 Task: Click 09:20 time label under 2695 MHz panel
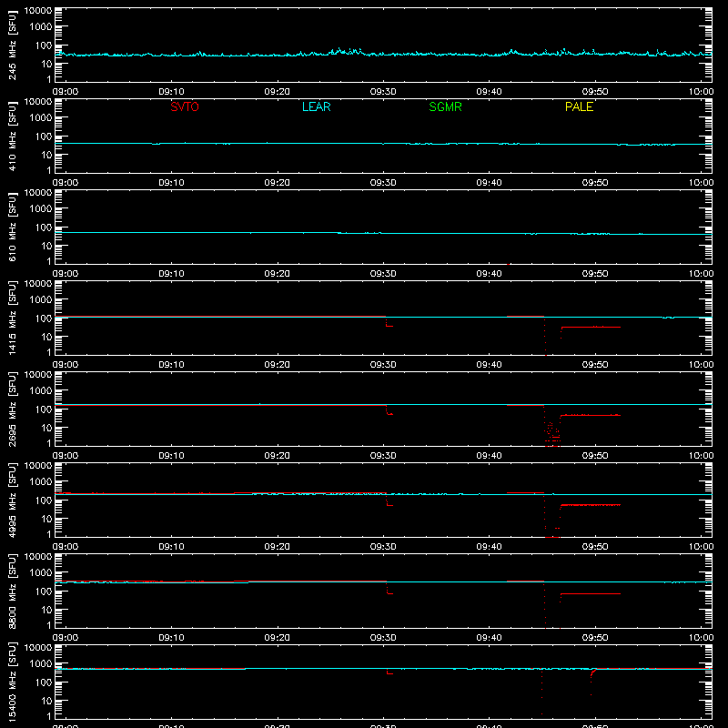pos(278,456)
